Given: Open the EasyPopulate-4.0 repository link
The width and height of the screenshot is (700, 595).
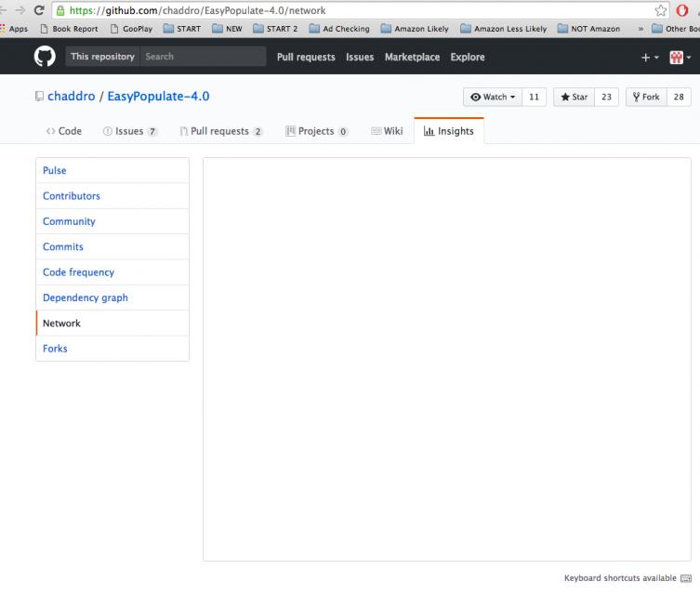Looking at the screenshot, I should (x=158, y=96).
